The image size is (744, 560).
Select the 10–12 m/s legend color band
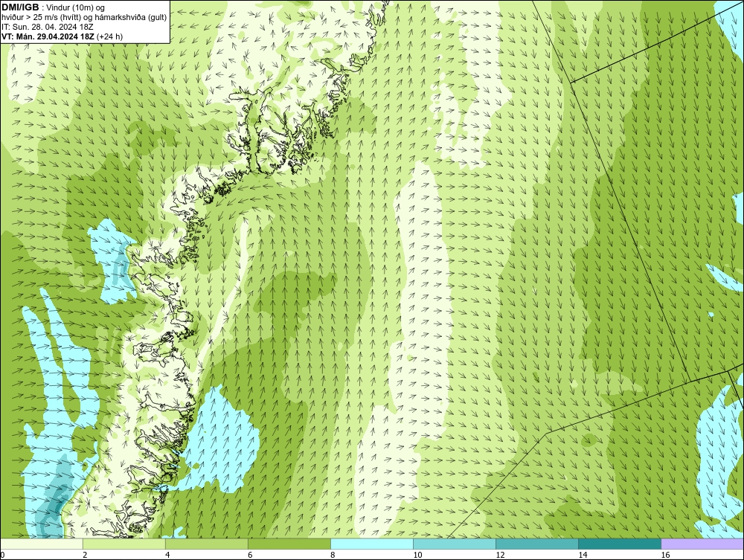coord(454,544)
